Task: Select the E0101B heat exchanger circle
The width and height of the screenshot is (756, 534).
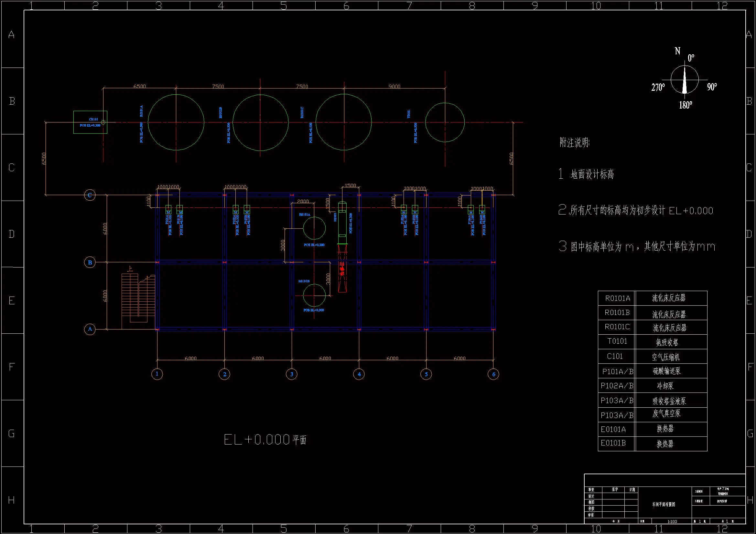Action: point(314,295)
